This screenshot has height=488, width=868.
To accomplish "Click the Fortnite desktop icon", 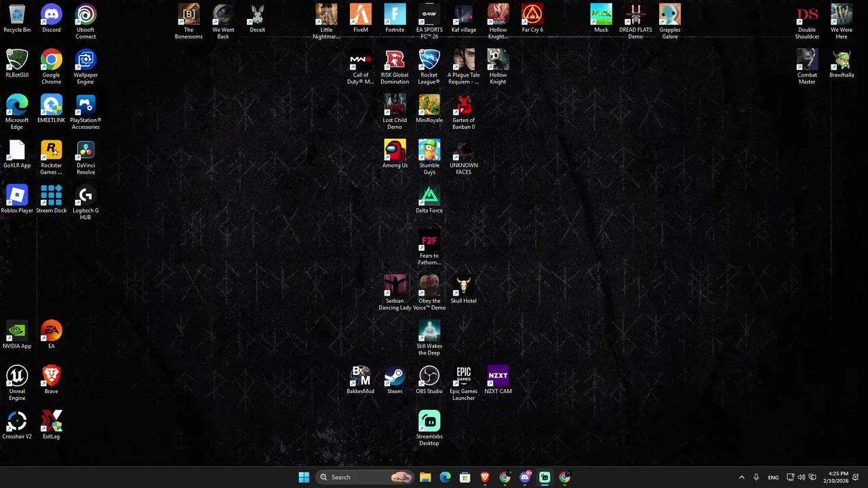I will [395, 19].
